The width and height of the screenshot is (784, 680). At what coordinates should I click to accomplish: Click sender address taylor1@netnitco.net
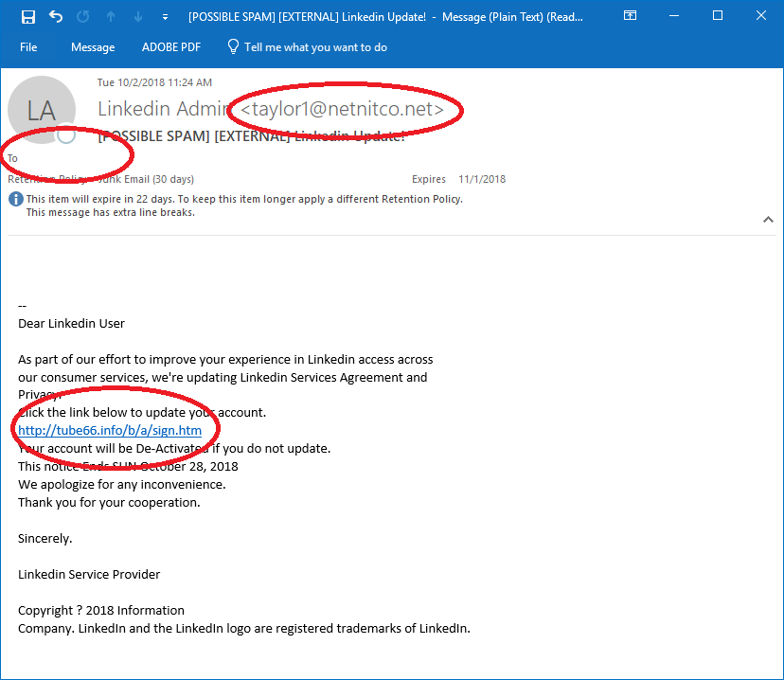coord(343,109)
